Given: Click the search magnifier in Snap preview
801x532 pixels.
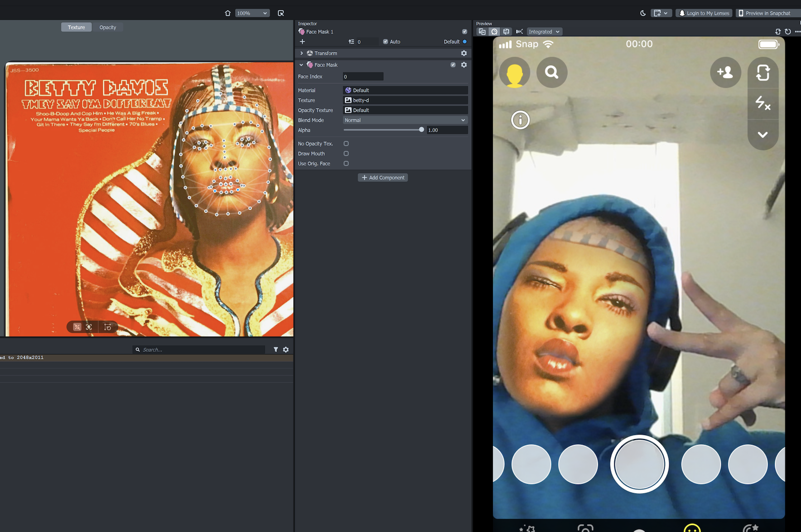Looking at the screenshot, I should (551, 72).
